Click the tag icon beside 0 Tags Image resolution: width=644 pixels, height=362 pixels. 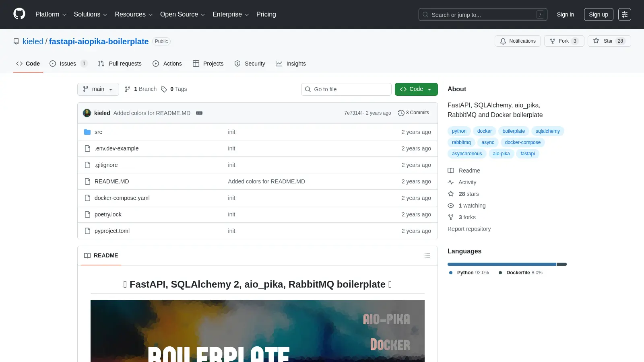click(x=164, y=89)
